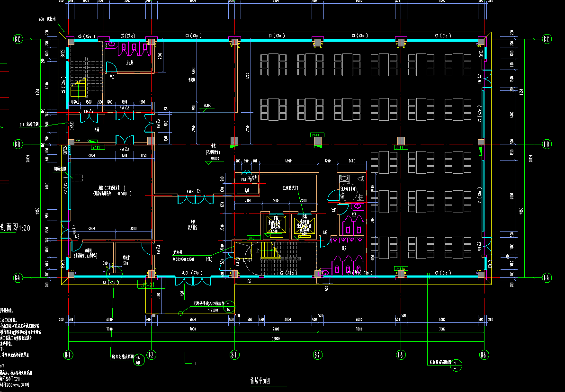Click the detail circle numbered 14 by the entrance ramp

(228, 306)
